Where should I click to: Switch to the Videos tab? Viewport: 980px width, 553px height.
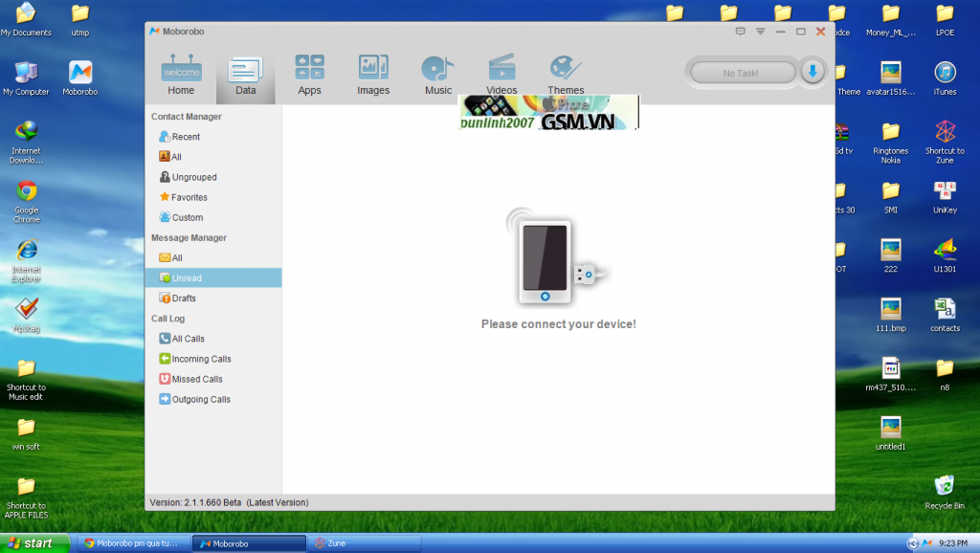(501, 75)
